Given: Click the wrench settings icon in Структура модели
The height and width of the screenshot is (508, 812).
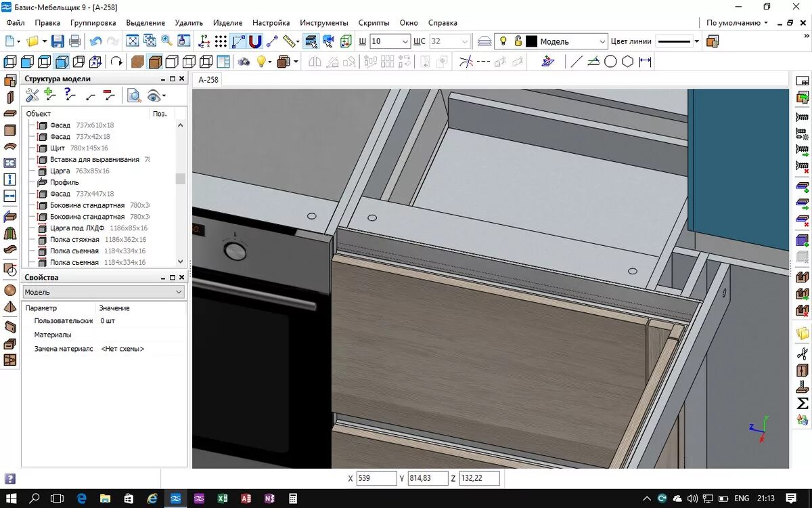Looking at the screenshot, I should (x=32, y=96).
